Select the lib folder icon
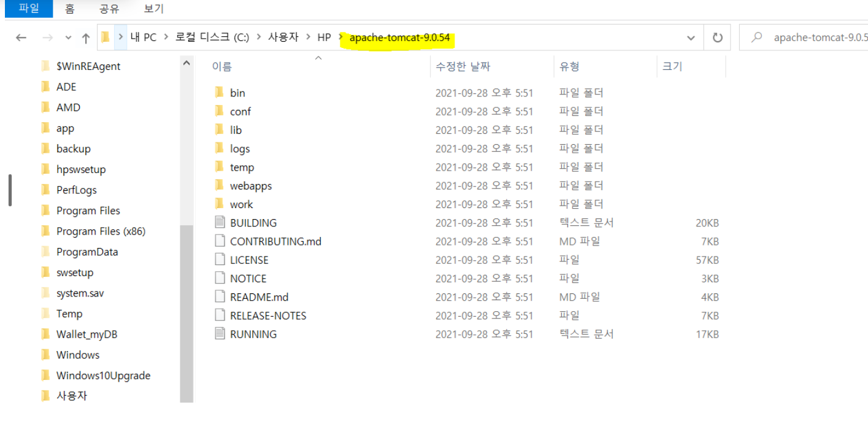The image size is (868, 429). tap(220, 129)
